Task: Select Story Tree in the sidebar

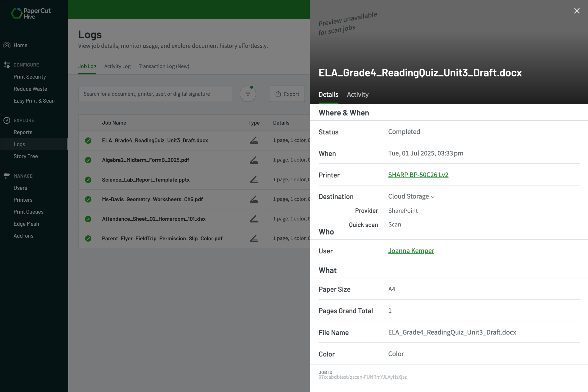Action: (x=26, y=156)
